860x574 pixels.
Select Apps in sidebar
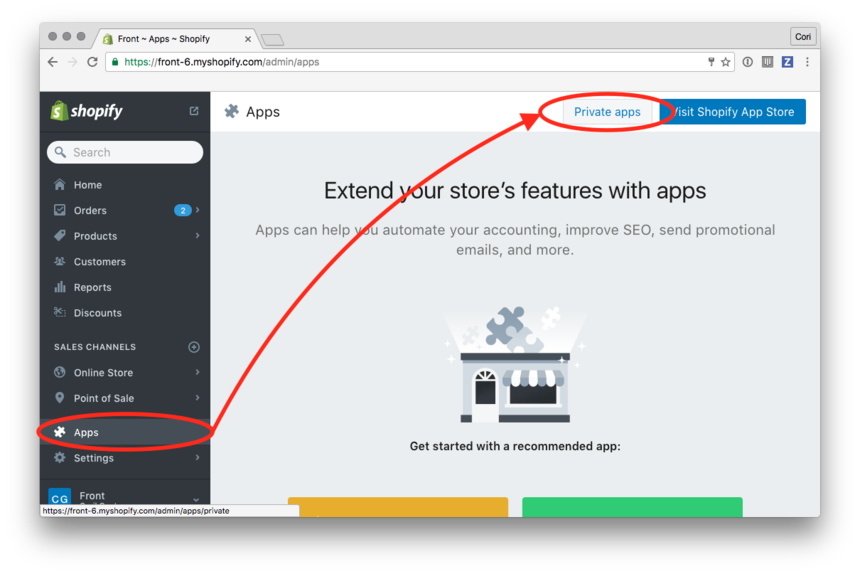click(125, 432)
